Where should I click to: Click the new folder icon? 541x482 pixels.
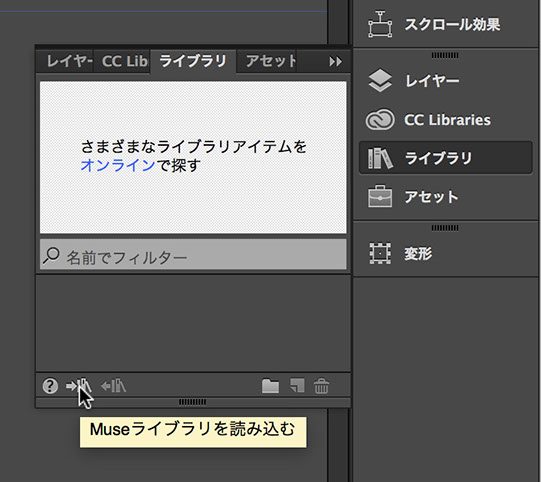click(270, 386)
